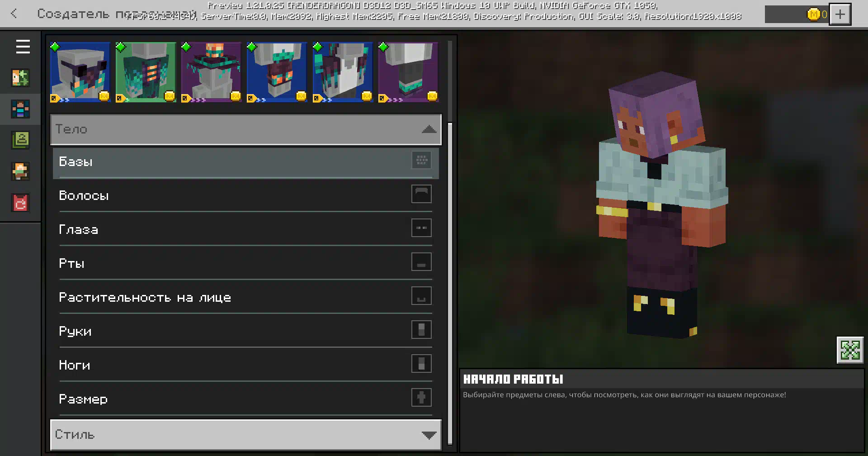Expand the Стиль section
Viewport: 868px width, 456px height.
245,435
